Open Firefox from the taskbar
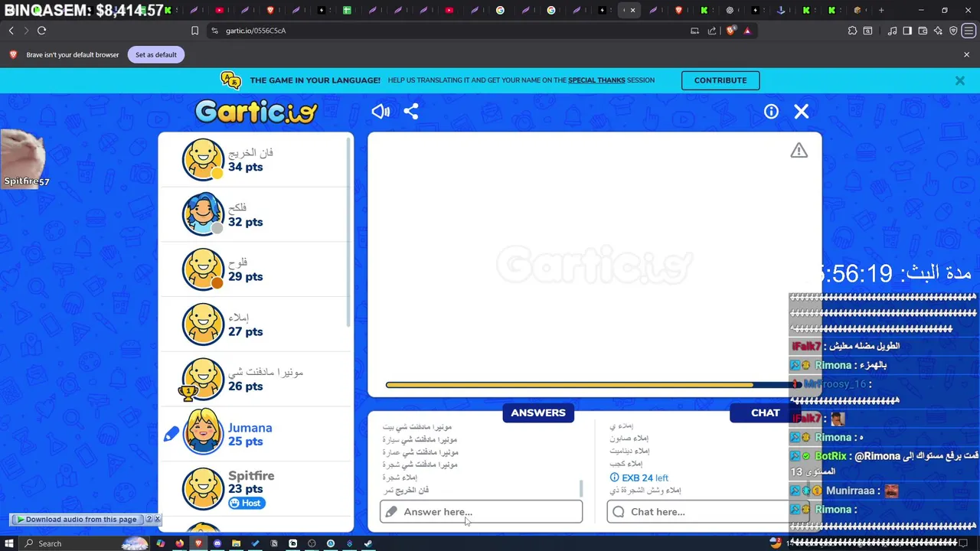 180,543
